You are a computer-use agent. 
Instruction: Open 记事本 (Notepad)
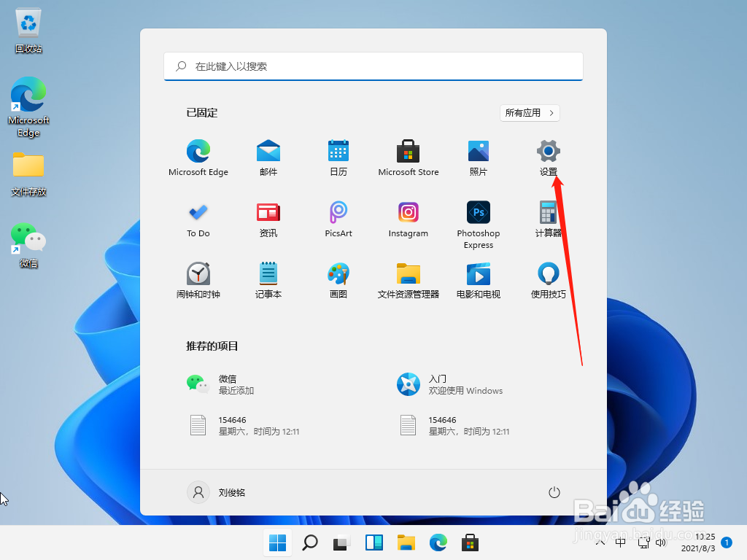pyautogui.click(x=268, y=279)
